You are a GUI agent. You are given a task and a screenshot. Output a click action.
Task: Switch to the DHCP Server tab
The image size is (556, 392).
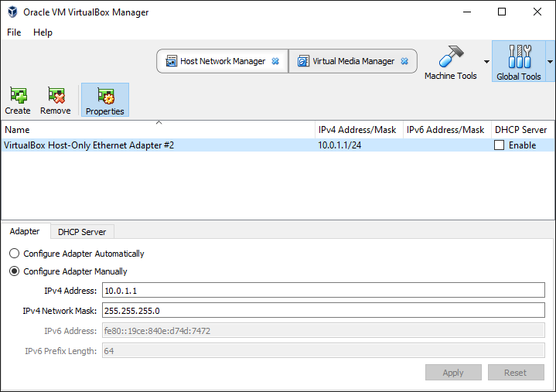[82, 232]
